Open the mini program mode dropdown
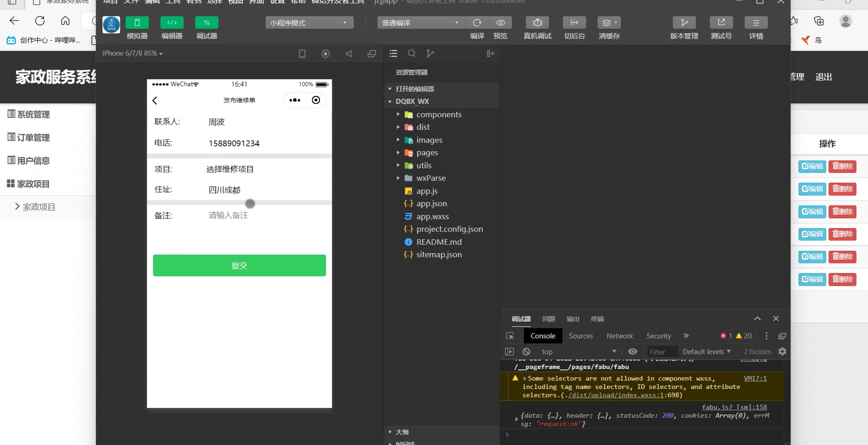 coord(309,23)
